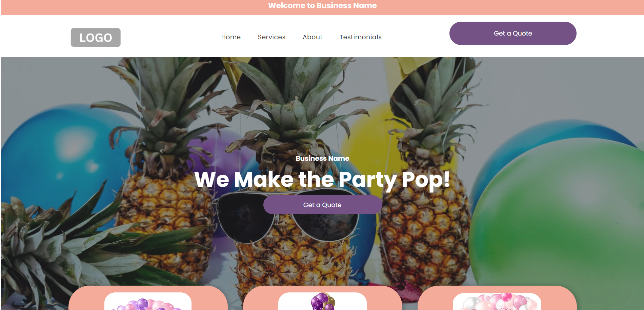644x310 pixels.
Task: Click the Welcome to Business Name banner
Action: 322,6
